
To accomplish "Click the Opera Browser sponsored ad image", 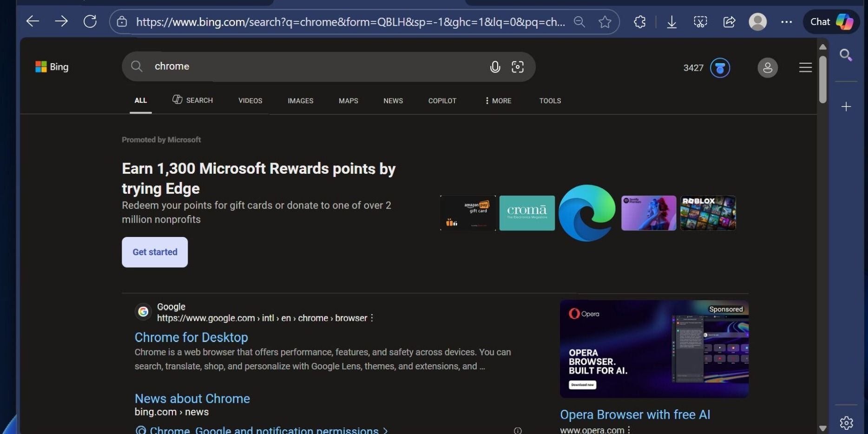I will point(654,349).
